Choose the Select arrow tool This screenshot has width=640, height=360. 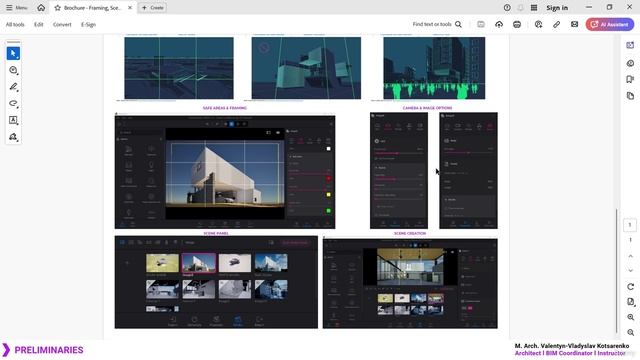point(13,53)
